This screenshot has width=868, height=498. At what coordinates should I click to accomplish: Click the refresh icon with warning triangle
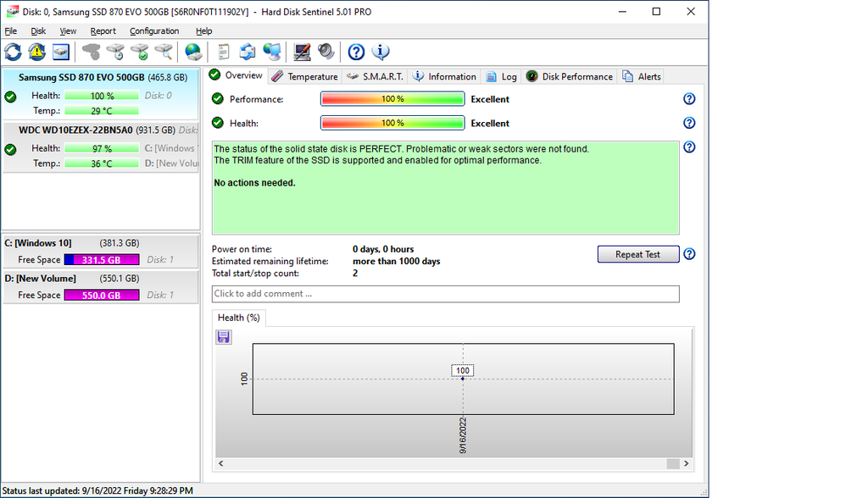[x=37, y=52]
